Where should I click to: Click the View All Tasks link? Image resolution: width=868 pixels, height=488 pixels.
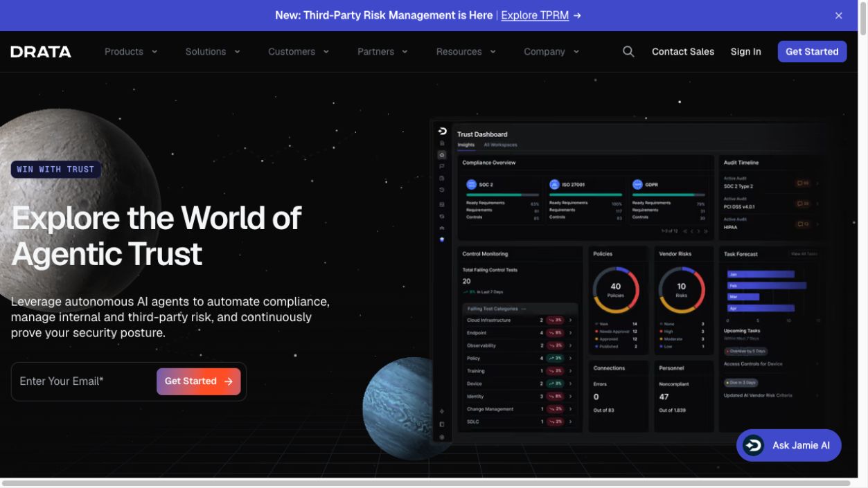coord(804,254)
